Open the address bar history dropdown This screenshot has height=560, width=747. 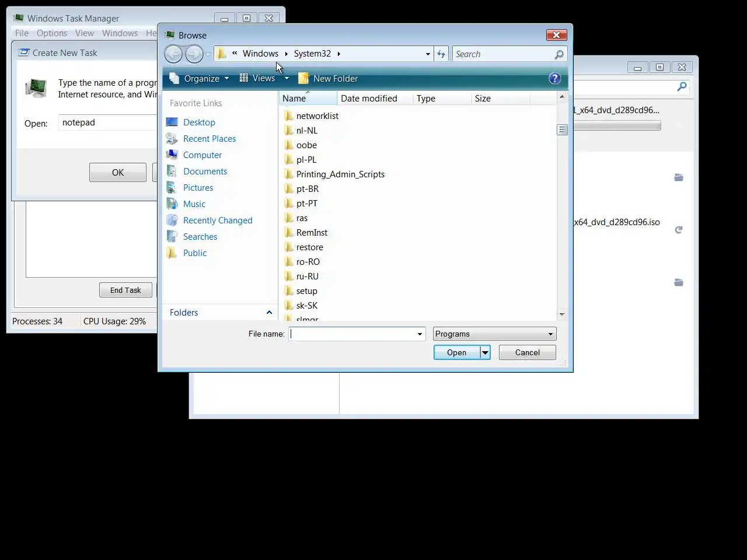coord(428,54)
